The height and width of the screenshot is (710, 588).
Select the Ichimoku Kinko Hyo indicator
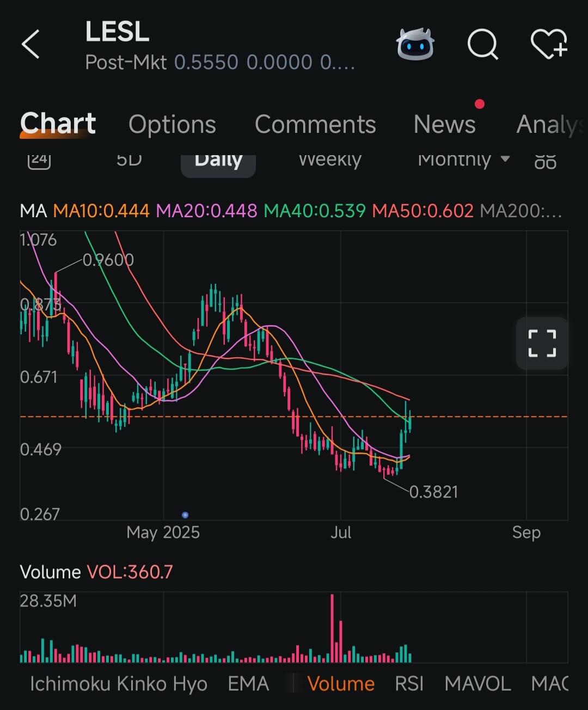118,684
